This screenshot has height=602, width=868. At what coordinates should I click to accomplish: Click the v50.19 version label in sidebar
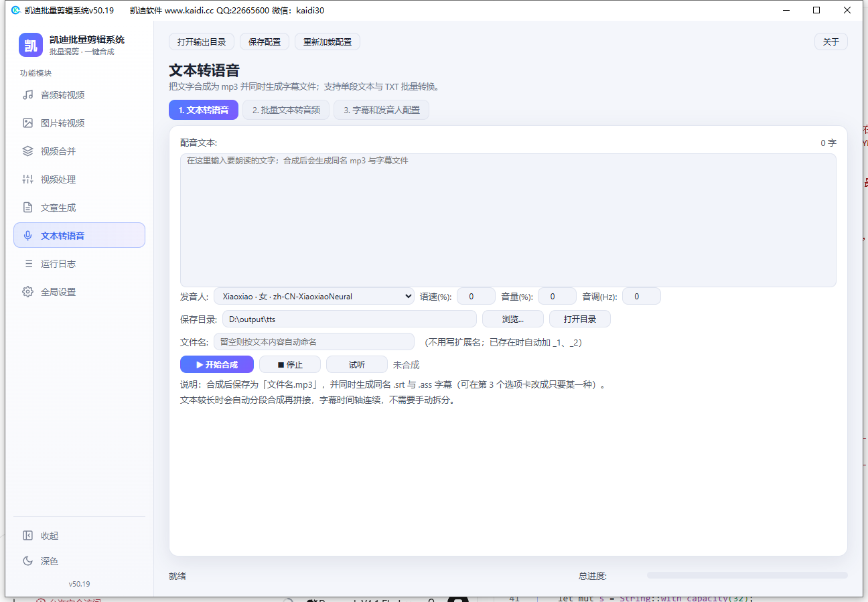79,584
